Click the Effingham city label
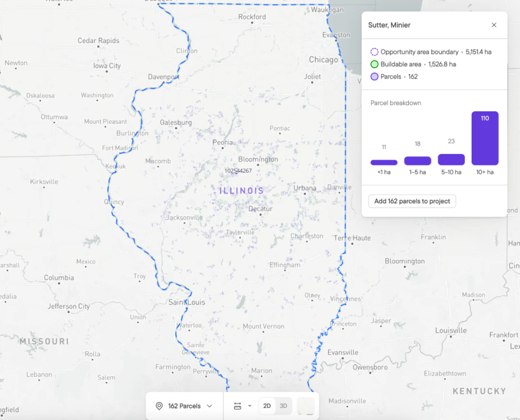The height and width of the screenshot is (420, 520). 285,265
